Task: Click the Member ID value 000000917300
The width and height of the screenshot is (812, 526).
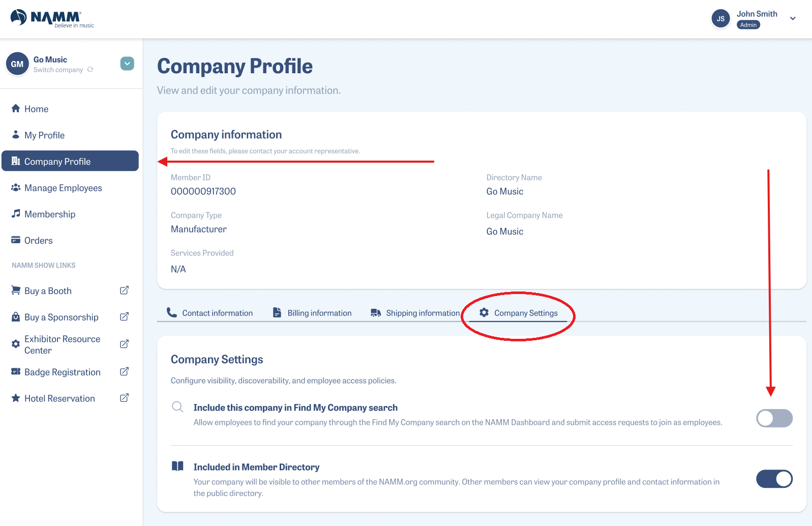Action: coord(203,191)
